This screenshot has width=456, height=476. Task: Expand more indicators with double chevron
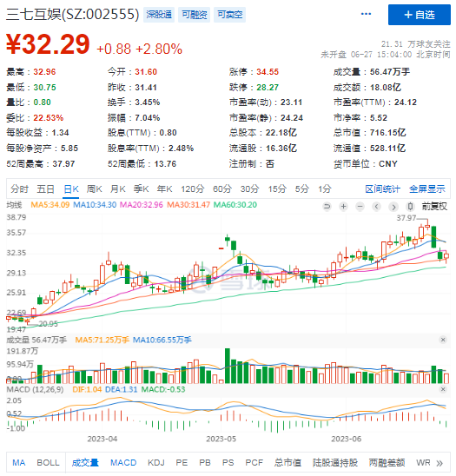(439, 463)
